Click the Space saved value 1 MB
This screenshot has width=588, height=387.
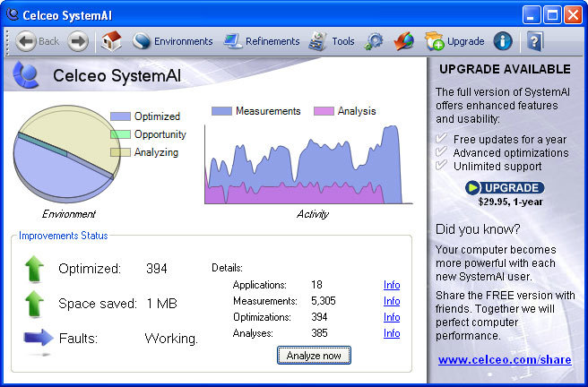161,304
